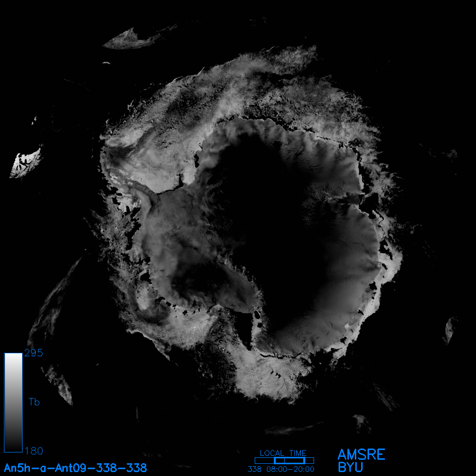Image resolution: width=476 pixels, height=476 pixels.
Task: Click the 180 minimum scale label
Action: tap(34, 451)
